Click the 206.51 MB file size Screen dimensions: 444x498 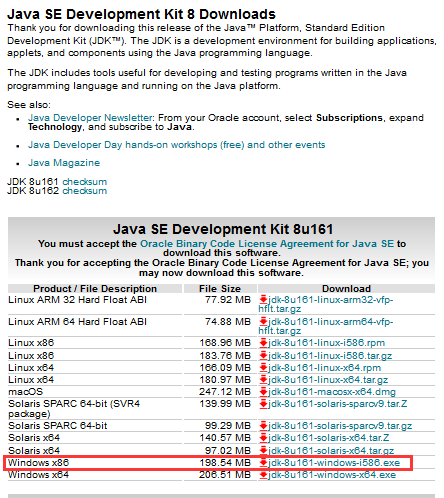pyautogui.click(x=225, y=475)
